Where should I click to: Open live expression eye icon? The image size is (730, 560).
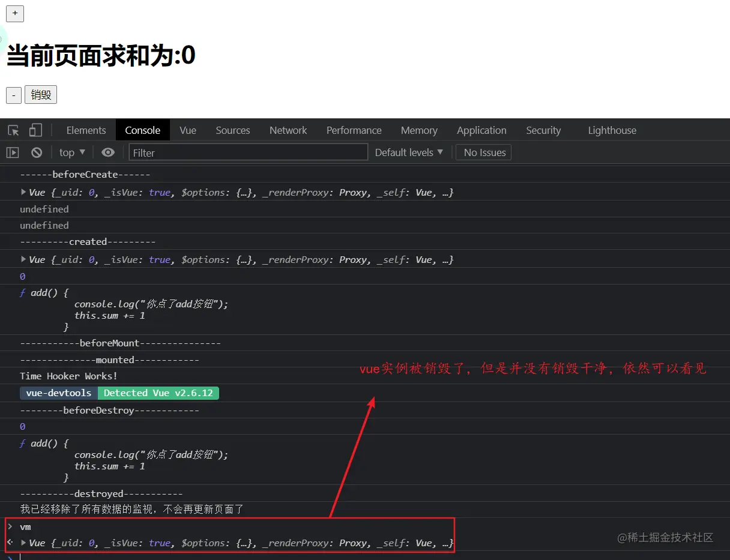(x=108, y=152)
